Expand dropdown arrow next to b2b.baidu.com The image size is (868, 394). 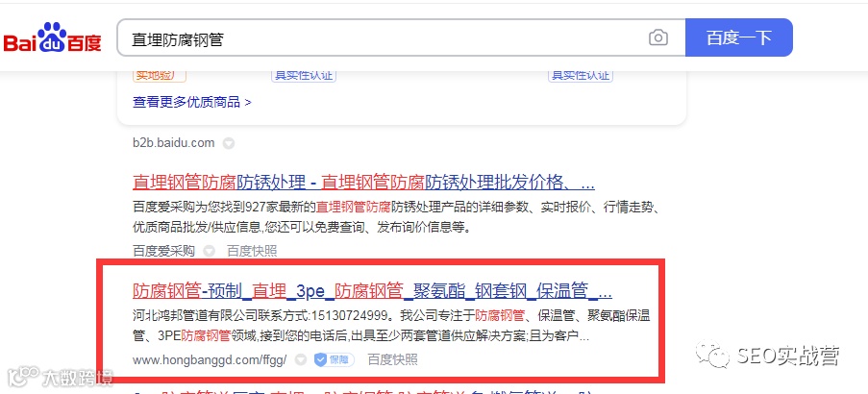228,143
